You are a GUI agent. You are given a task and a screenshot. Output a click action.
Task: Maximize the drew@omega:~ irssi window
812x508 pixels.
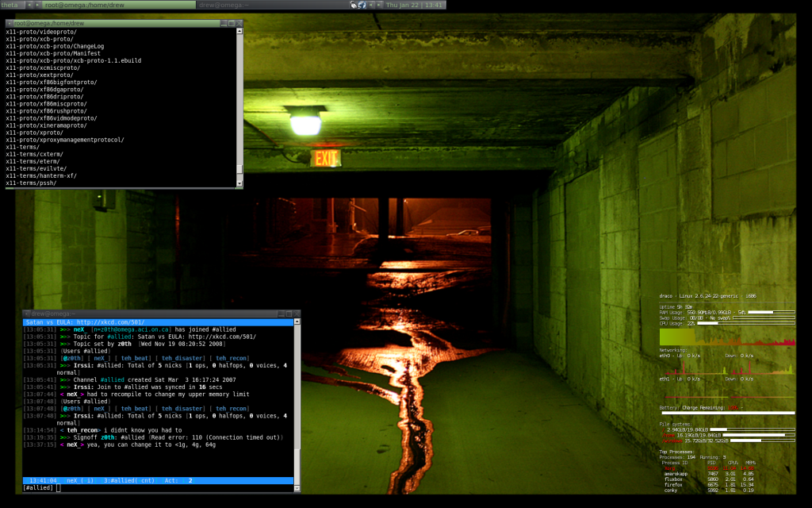pyautogui.click(x=289, y=314)
